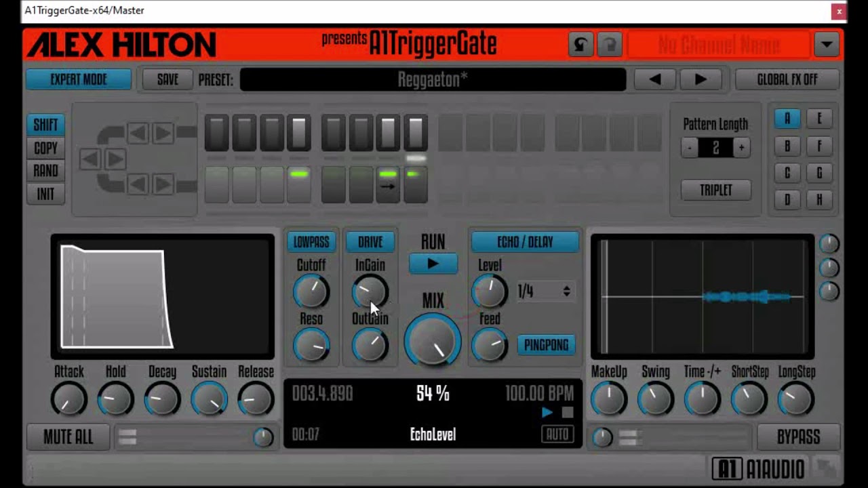Toggle PINGPONG delay mode
868x488 pixels.
pos(546,345)
